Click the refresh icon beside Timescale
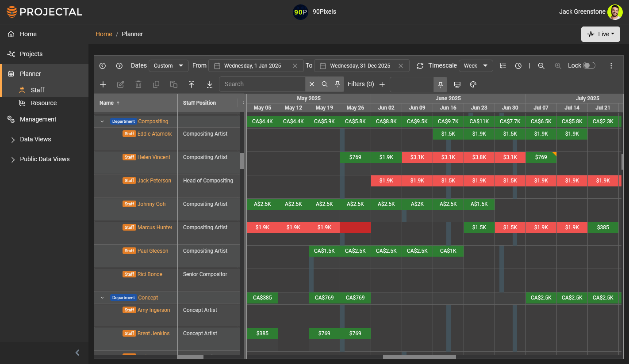 420,66
